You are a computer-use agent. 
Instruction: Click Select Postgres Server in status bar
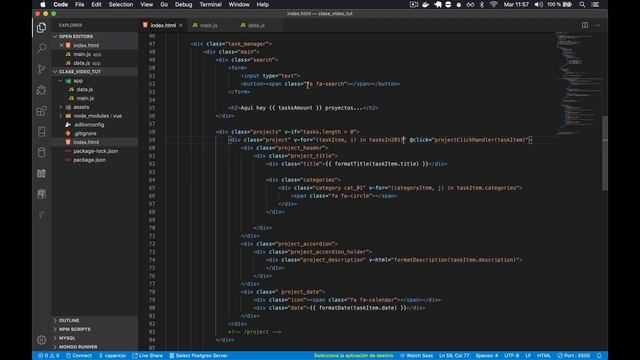coord(198,356)
